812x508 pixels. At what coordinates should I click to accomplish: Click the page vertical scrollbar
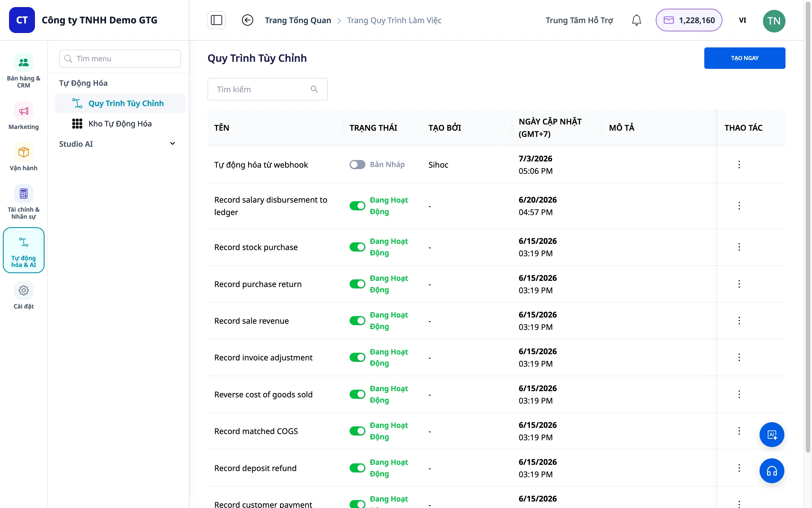pyautogui.click(x=808, y=227)
